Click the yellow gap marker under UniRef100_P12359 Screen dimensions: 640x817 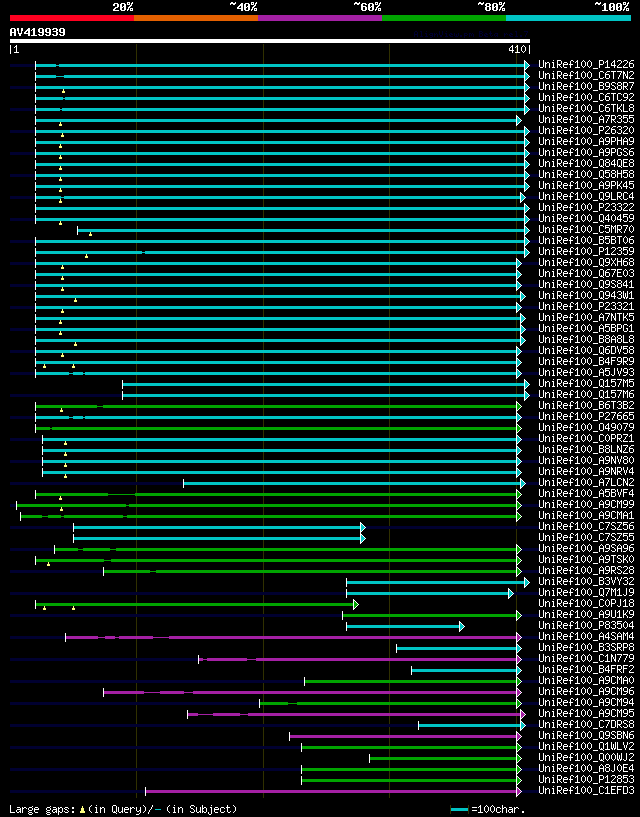click(87, 256)
